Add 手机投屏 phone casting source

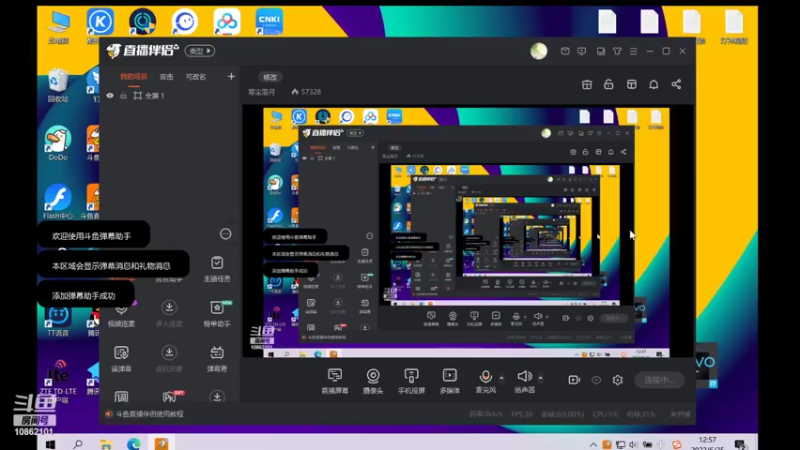point(411,381)
